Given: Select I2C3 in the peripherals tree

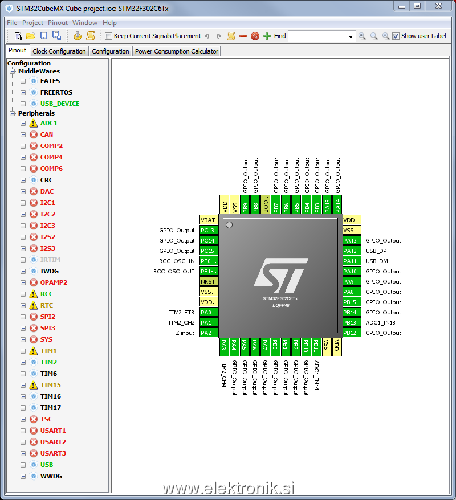Looking at the screenshot, I should pyautogui.click(x=47, y=225).
